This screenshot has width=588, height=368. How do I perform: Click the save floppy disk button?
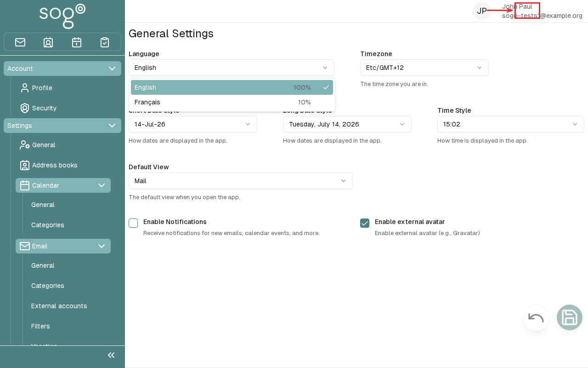570,317
